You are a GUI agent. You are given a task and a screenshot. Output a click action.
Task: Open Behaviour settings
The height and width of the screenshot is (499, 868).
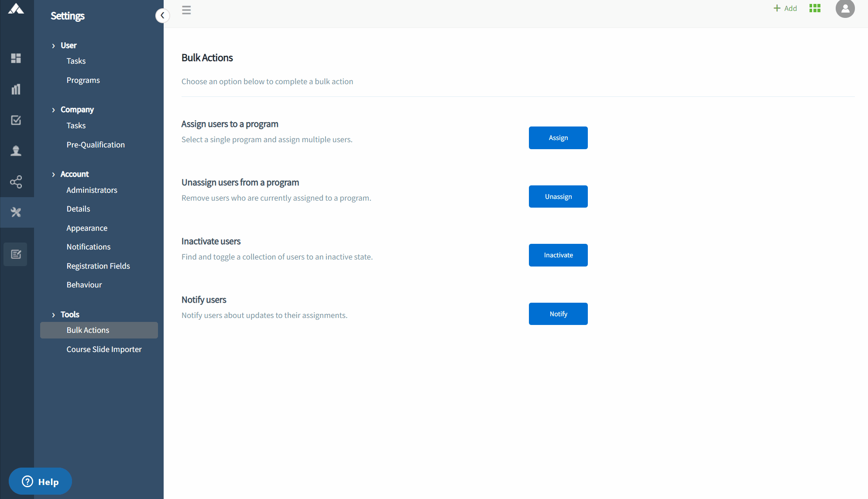(x=84, y=285)
